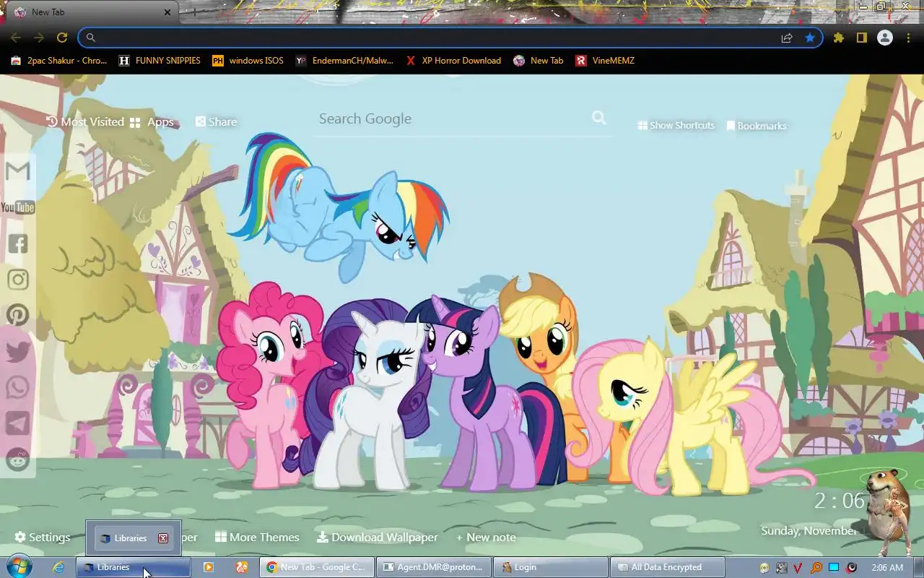This screenshot has width=924, height=578.
Task: Open the orange taskbar icon beside Media Player
Action: tap(242, 567)
